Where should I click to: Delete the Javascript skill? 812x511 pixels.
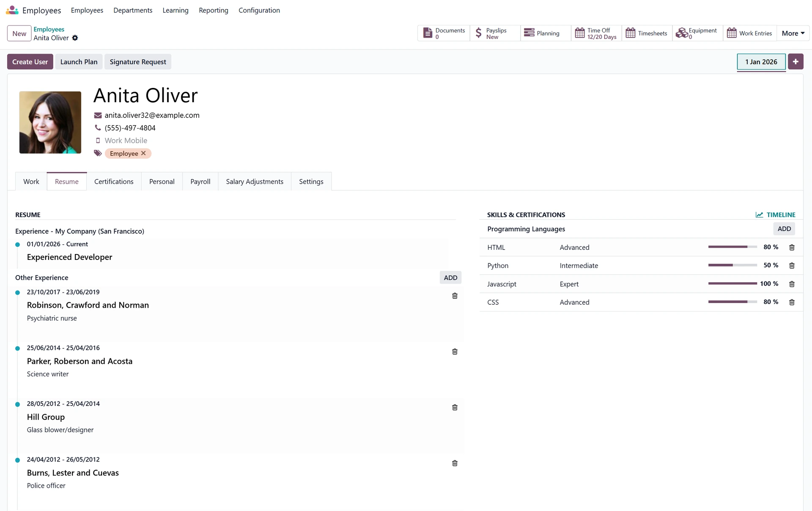coord(792,284)
